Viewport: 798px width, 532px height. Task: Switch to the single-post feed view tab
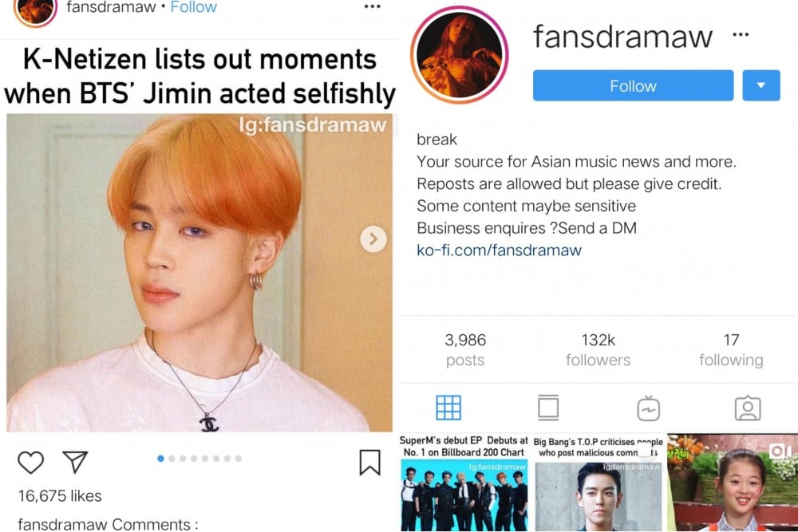pos(548,408)
